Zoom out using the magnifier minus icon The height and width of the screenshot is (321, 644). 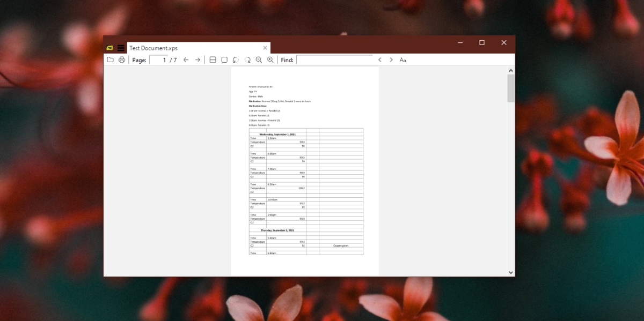point(259,59)
